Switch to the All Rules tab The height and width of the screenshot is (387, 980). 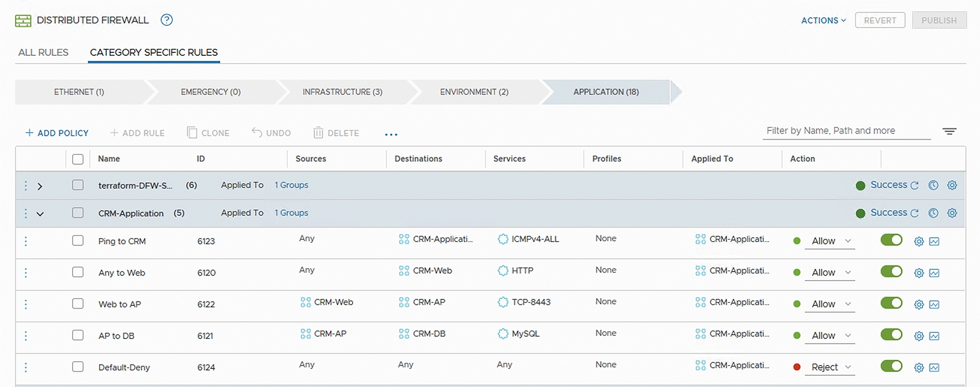[x=43, y=52]
